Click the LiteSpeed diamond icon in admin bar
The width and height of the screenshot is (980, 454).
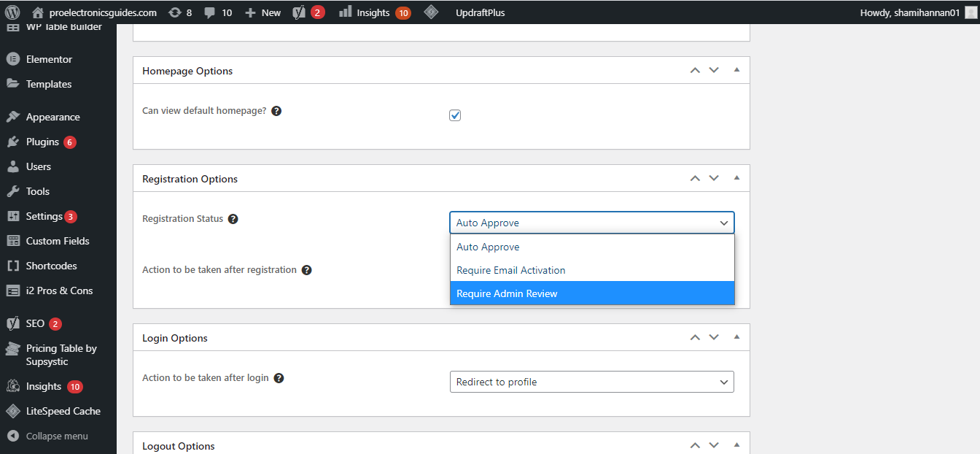431,12
